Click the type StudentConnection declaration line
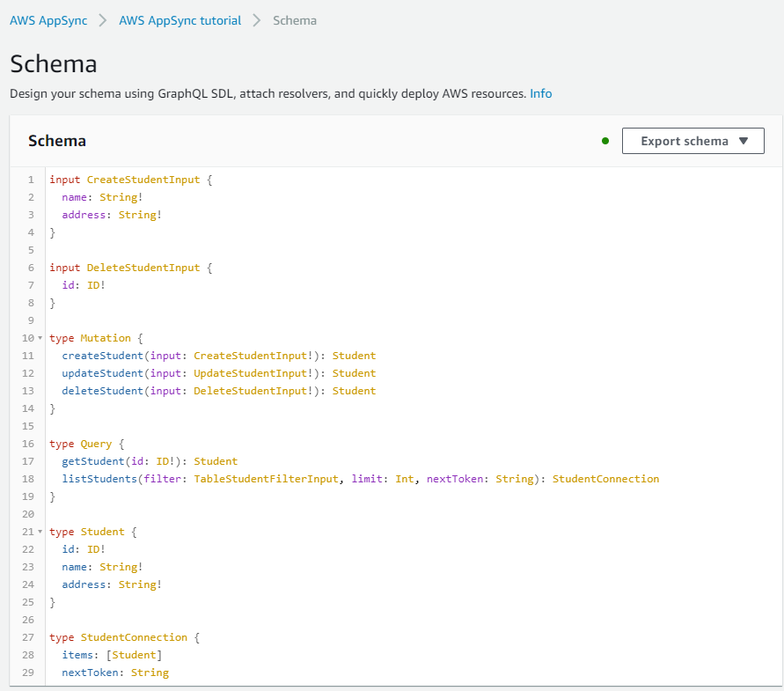This screenshot has width=784, height=691. pos(133,637)
